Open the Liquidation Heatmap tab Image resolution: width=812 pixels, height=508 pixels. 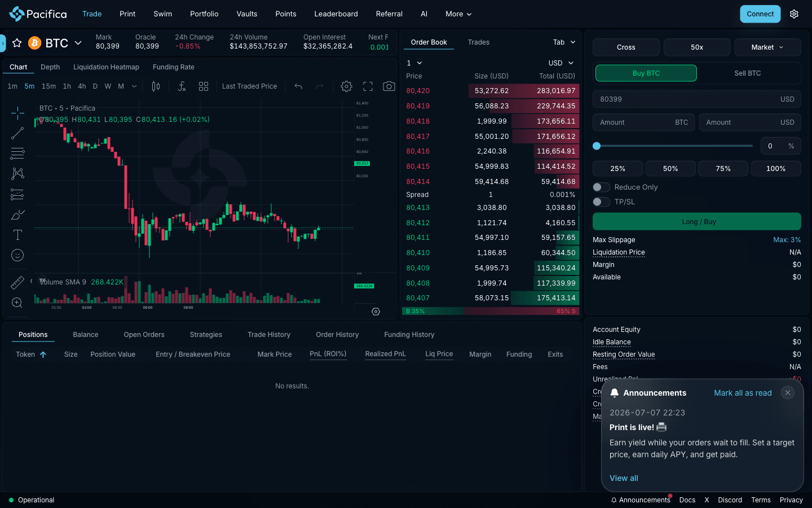tap(106, 67)
